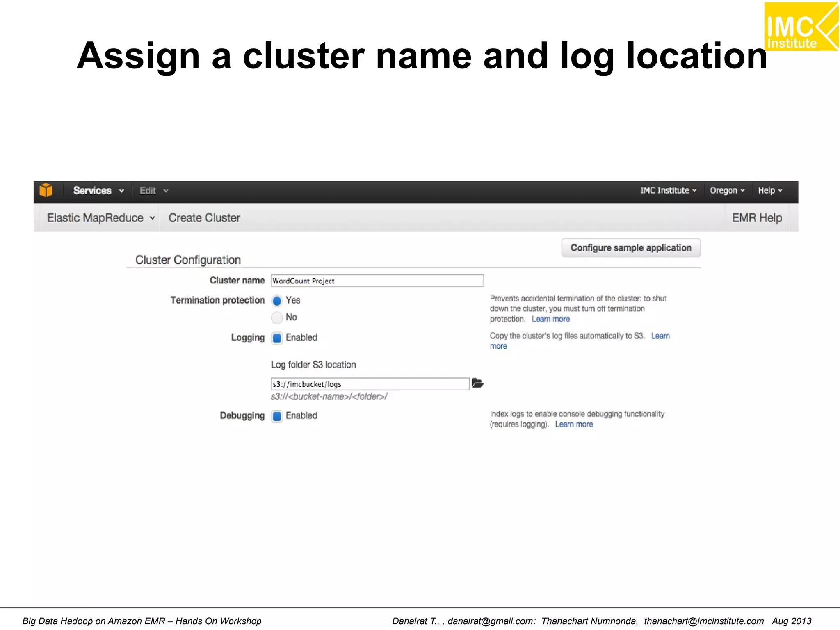The image size is (840, 630).
Task: Click the Cluster name input field
Action: tap(377, 281)
